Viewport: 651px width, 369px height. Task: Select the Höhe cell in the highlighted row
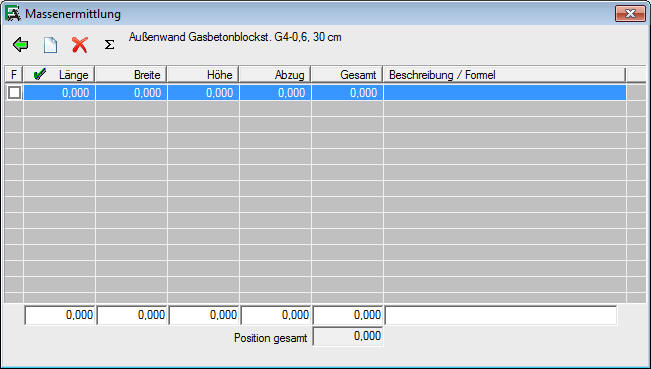203,93
